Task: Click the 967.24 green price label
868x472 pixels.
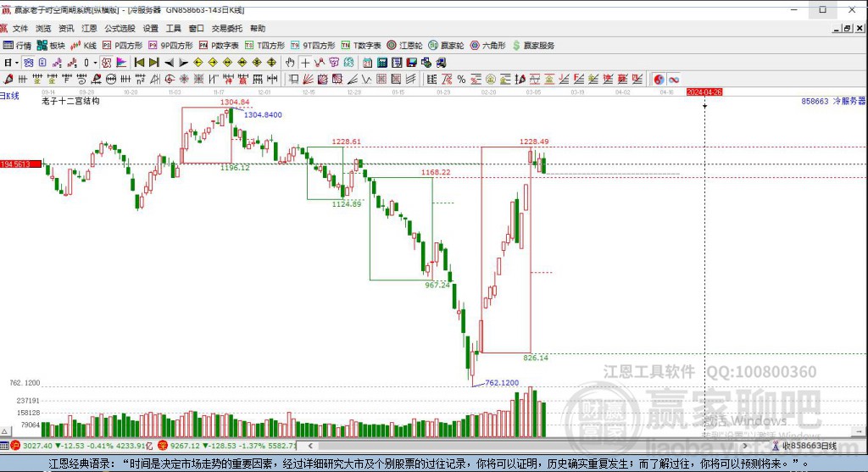Action: pyautogui.click(x=437, y=285)
